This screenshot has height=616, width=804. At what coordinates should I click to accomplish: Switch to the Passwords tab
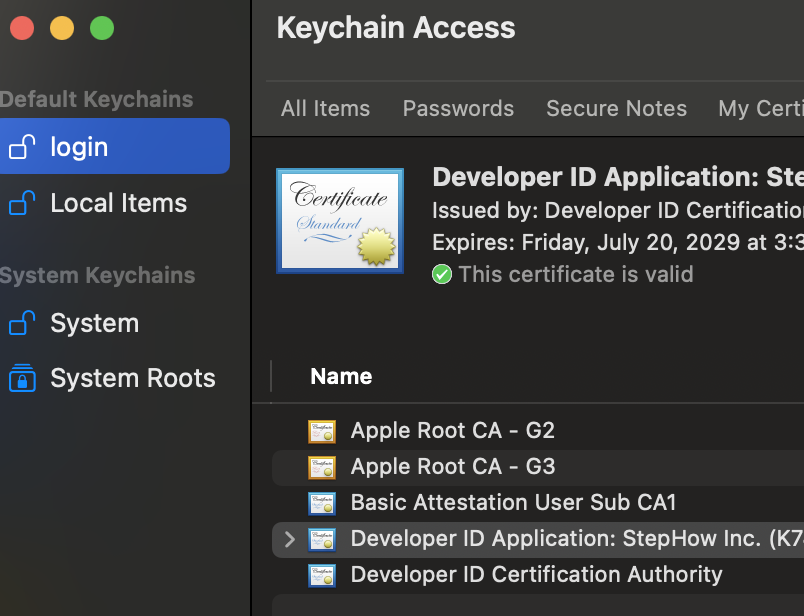pos(458,108)
